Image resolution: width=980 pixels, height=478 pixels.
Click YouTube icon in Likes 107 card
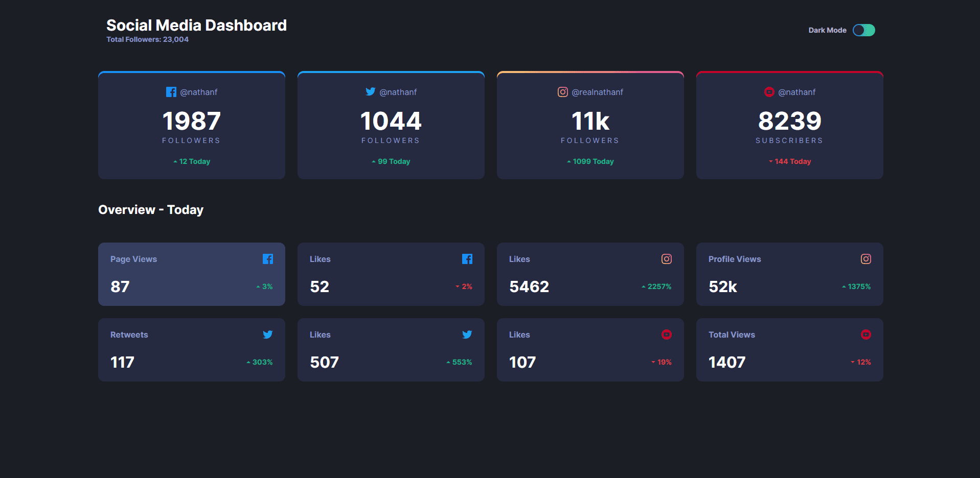[666, 334]
